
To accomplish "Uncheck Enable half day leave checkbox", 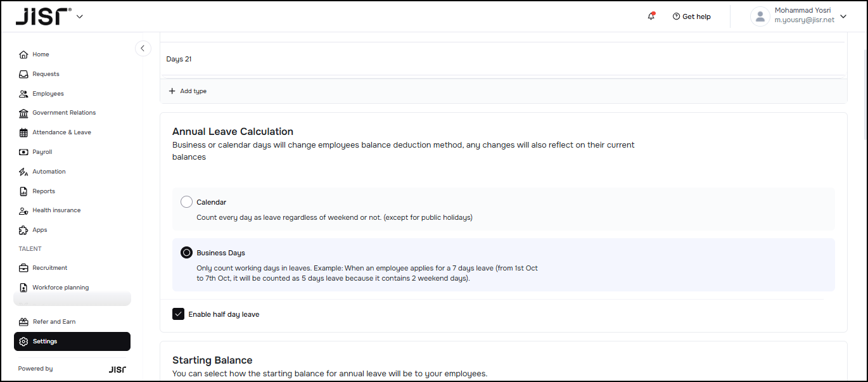I will [x=178, y=314].
